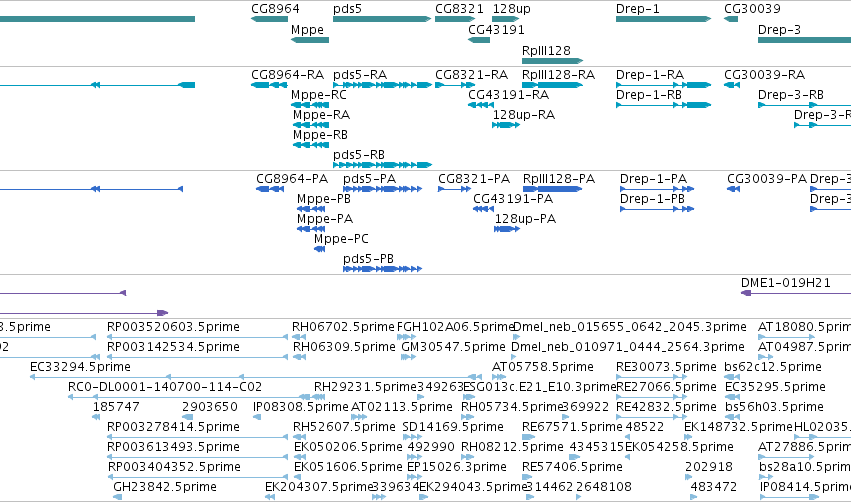
Task: Click EST GM30547.5prime label
Action: coord(453,347)
